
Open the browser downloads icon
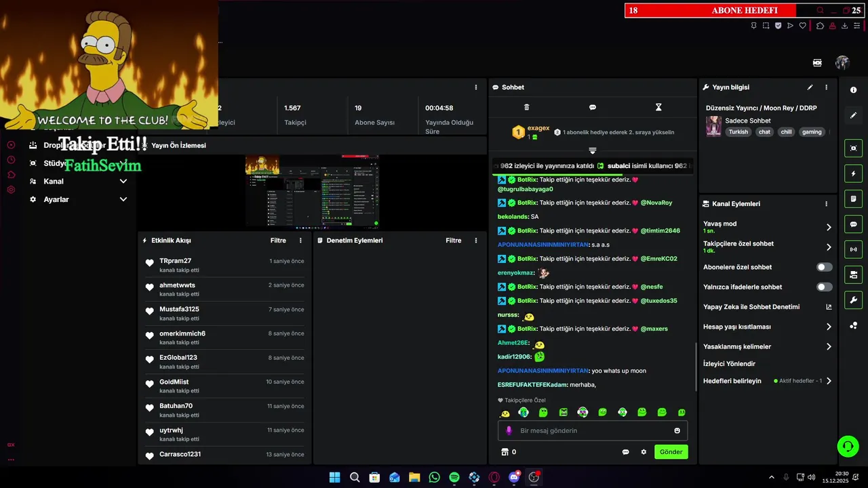coord(844,26)
